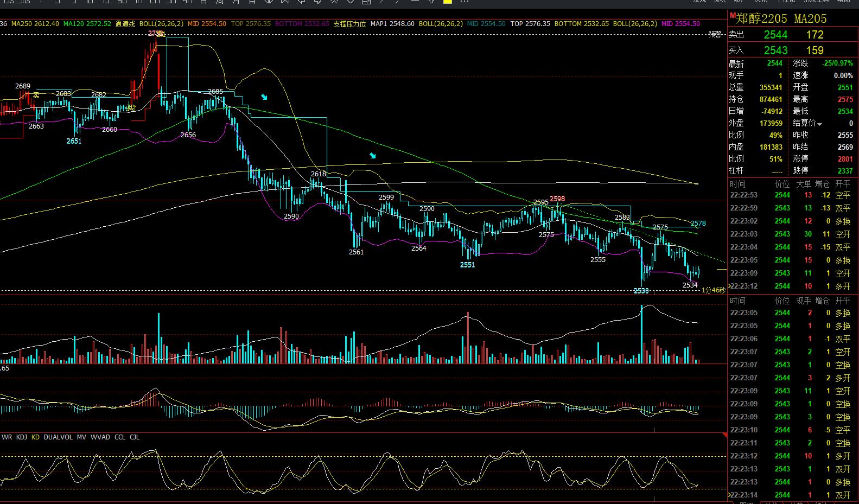Show the WVAD indicator tab

click(x=100, y=437)
